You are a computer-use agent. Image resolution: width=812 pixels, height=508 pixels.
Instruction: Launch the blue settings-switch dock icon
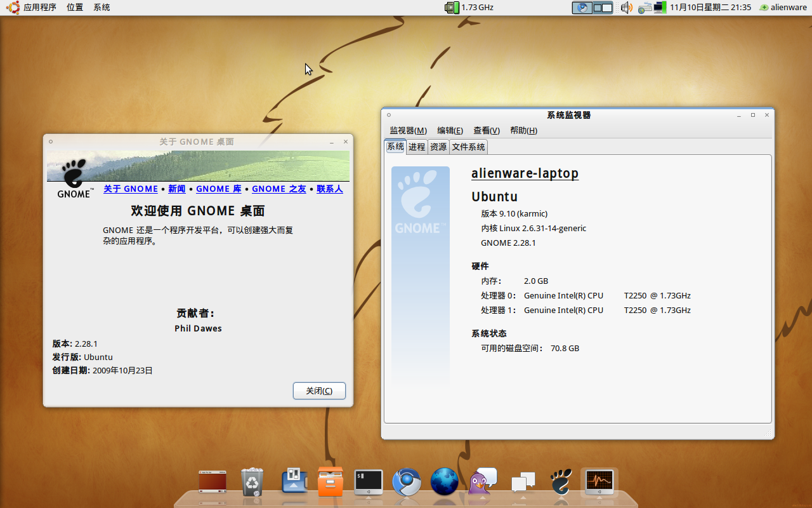294,481
